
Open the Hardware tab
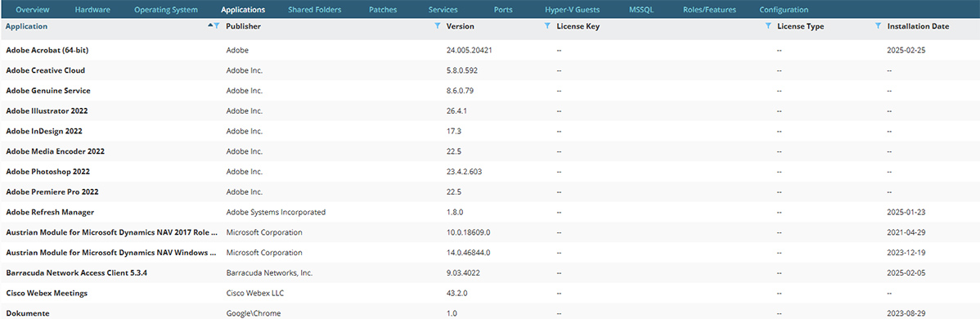[x=92, y=10]
